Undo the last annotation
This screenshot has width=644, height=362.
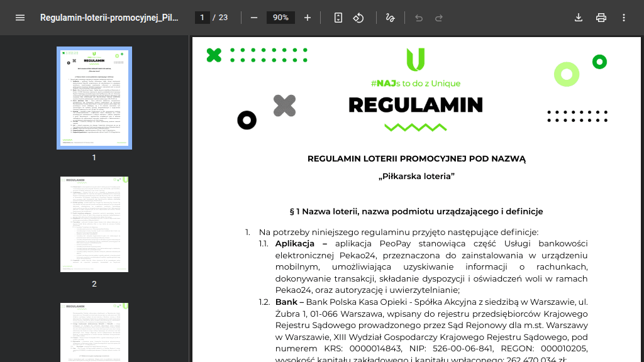click(418, 18)
